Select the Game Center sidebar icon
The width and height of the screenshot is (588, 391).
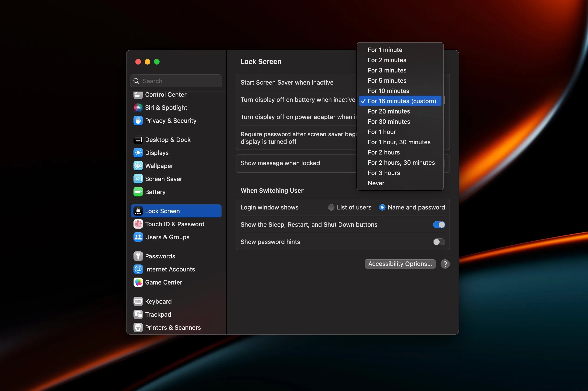tap(138, 282)
